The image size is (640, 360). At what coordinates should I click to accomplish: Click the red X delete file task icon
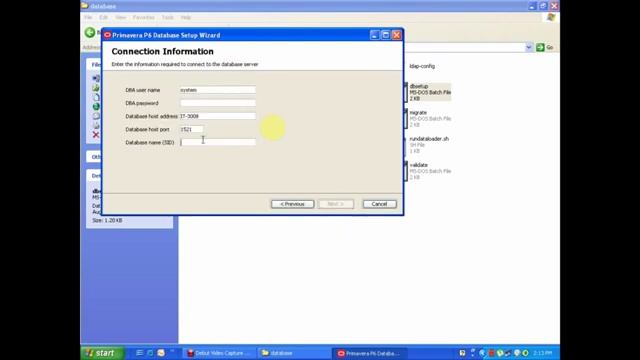96,135
